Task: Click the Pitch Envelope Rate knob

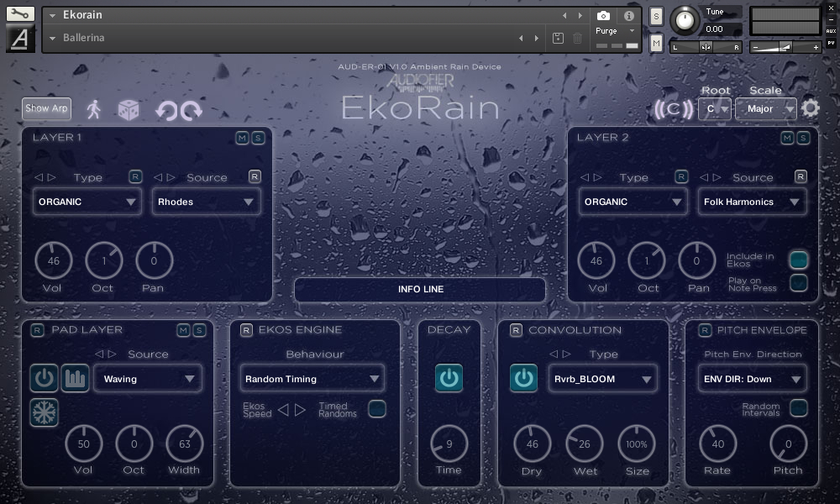Action: click(x=718, y=444)
